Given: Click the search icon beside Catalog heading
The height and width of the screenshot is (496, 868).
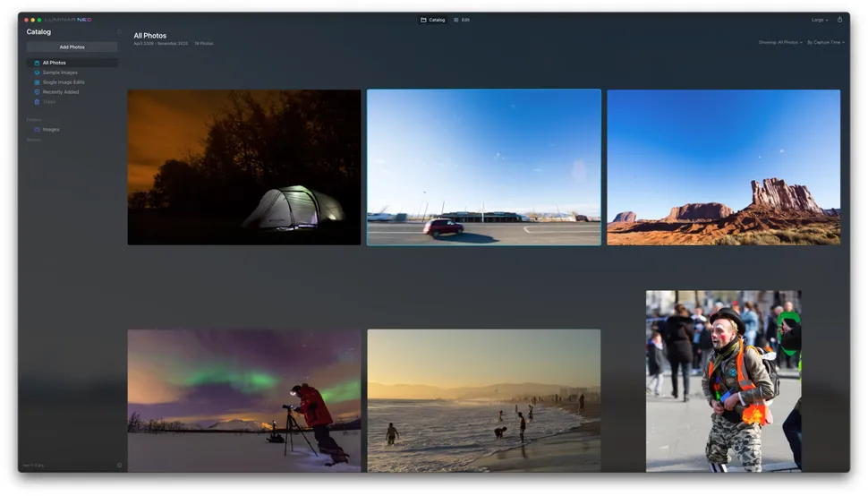Looking at the screenshot, I should coord(119,32).
